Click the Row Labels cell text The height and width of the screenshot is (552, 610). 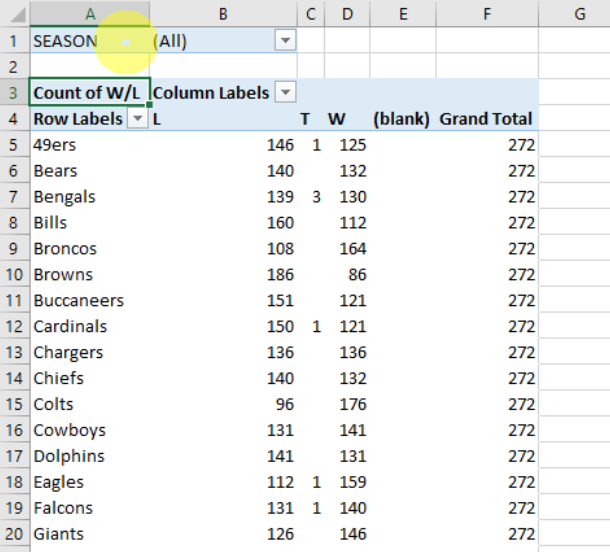[x=78, y=119]
